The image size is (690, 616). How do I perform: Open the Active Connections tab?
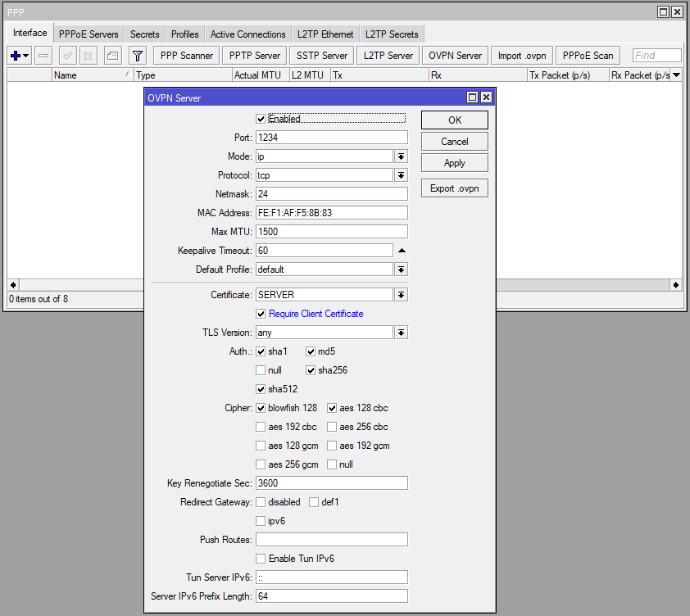point(247,34)
